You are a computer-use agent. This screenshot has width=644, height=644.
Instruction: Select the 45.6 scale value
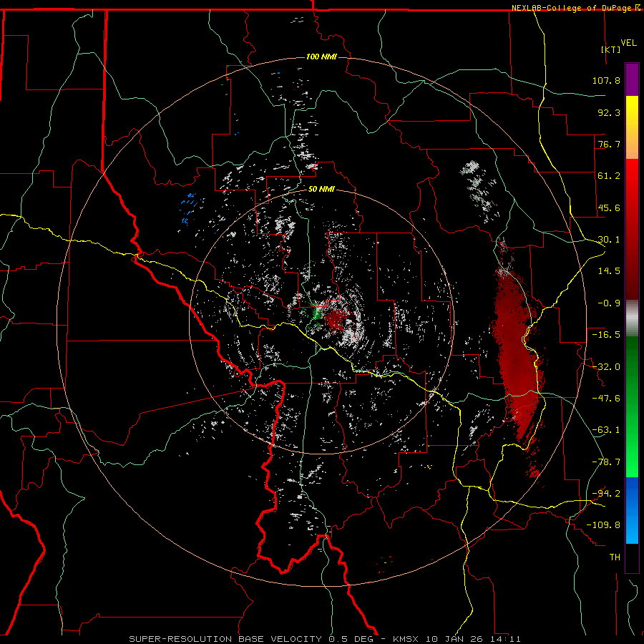(x=609, y=208)
